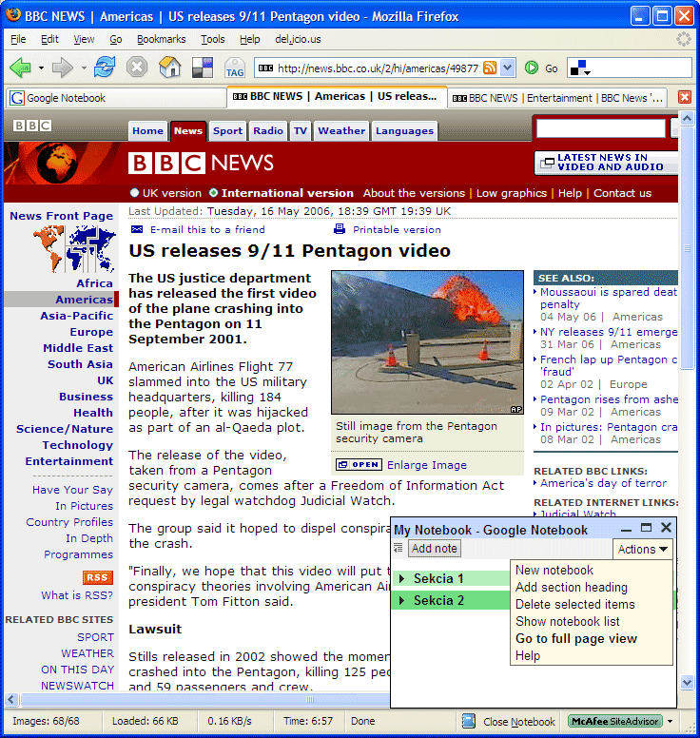Choose Show notebook list menu item

pos(567,621)
